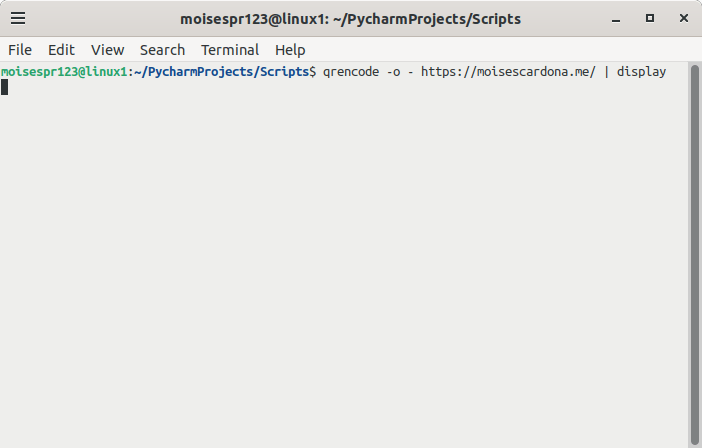Open the Search menu

click(x=162, y=50)
